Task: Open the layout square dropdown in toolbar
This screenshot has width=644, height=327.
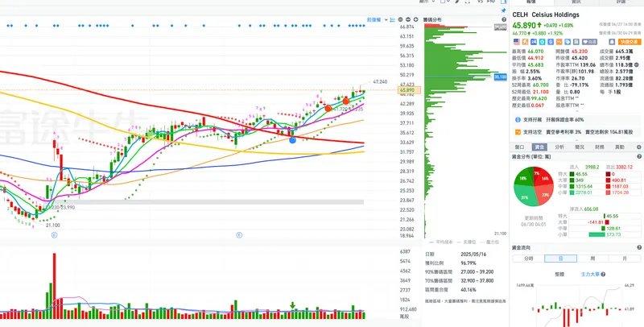Action: (x=445, y=2)
